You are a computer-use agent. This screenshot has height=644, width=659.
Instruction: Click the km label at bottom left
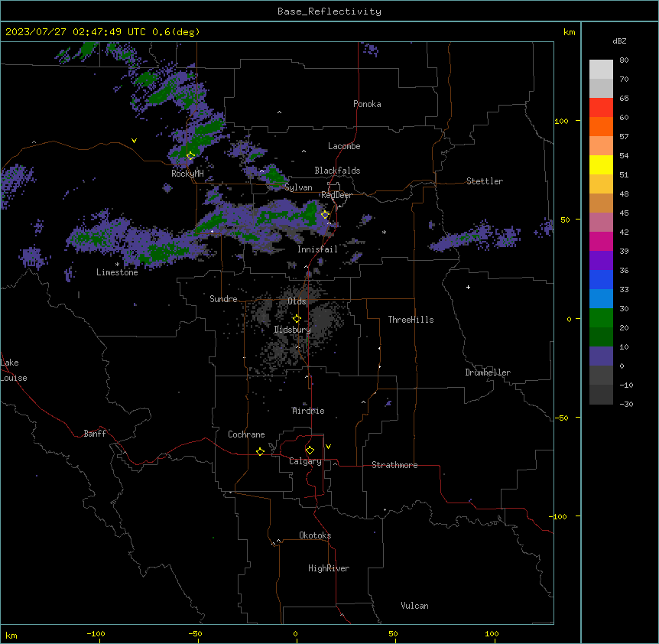coord(11,635)
